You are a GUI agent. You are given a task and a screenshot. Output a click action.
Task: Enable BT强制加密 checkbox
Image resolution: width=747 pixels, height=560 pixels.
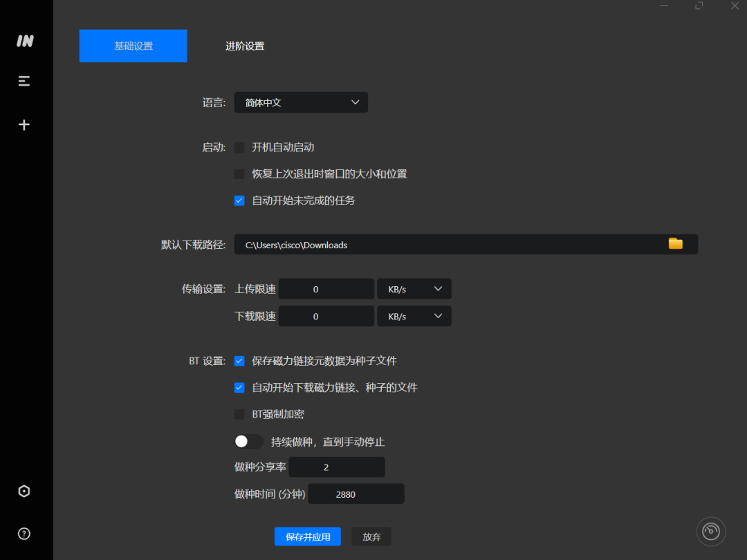[239, 414]
